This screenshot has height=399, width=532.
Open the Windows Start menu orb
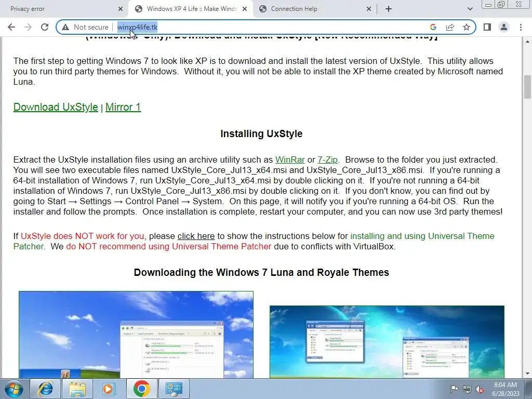click(x=14, y=389)
